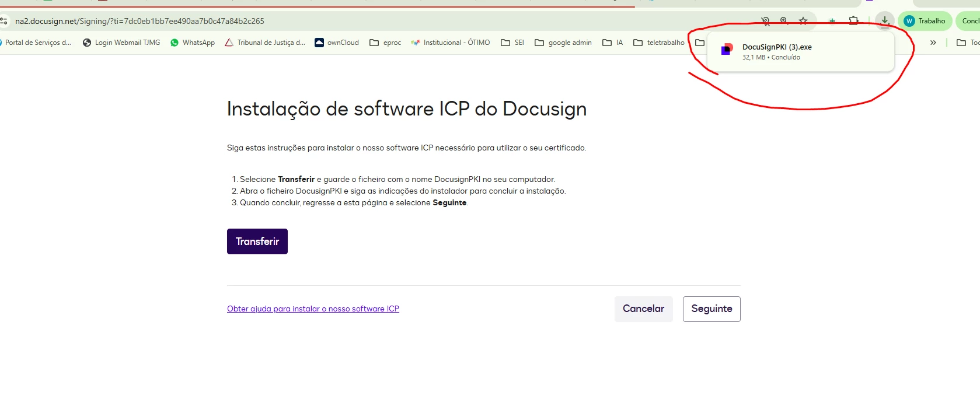Click the 'Instalação de software ICP do Docusign' heading

pyautogui.click(x=407, y=109)
